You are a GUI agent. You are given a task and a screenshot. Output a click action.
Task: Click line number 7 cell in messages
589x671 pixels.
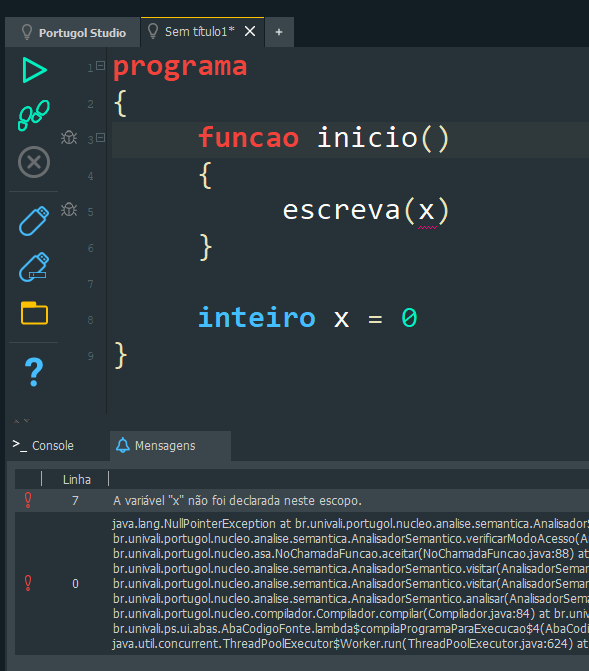click(75, 500)
